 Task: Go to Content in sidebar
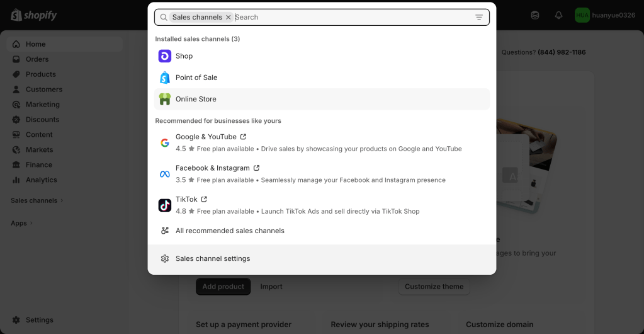pos(64,134)
